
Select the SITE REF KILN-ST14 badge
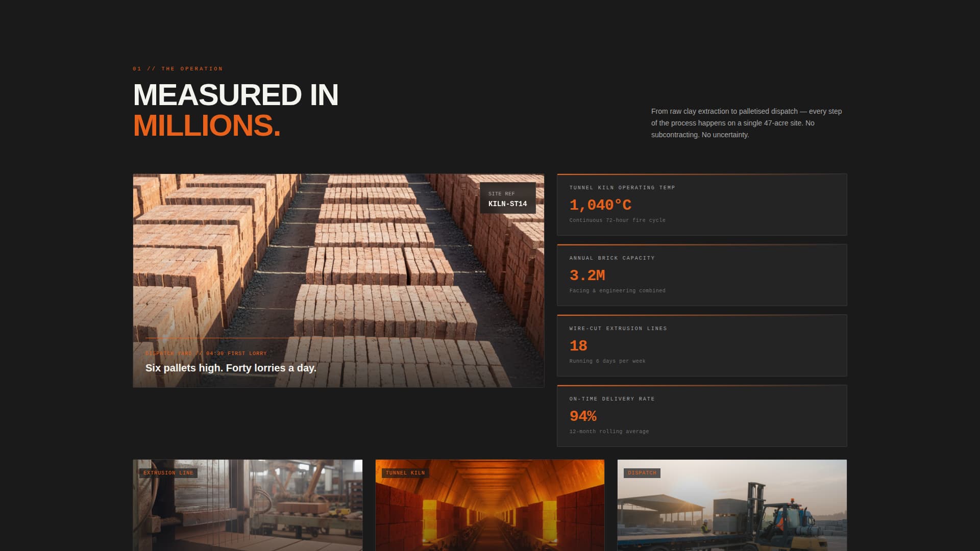pos(507,198)
